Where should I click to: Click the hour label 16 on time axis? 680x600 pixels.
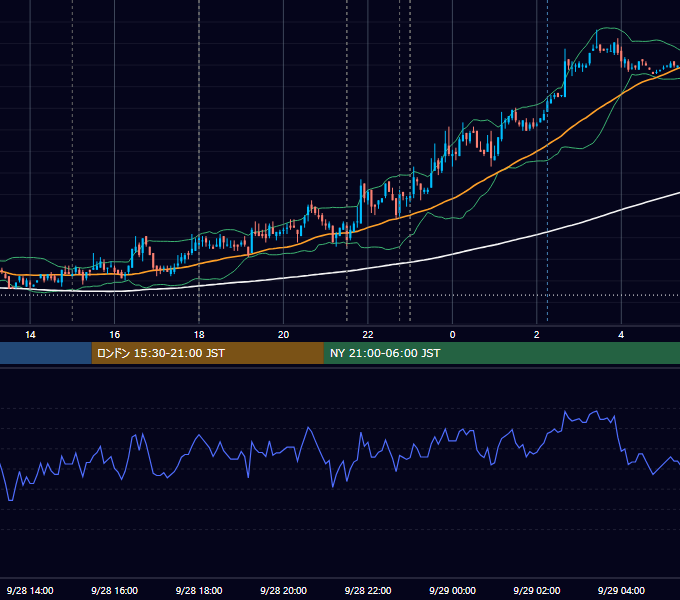tap(114, 335)
